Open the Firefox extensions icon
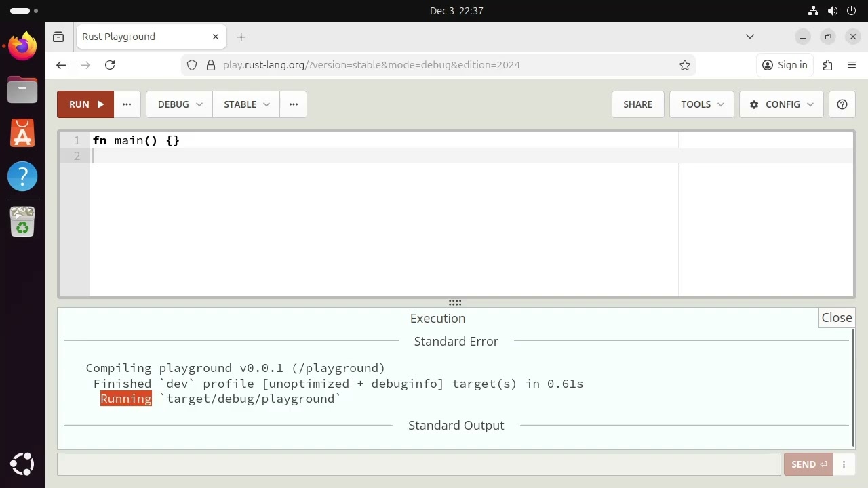868x488 pixels. pos(827,65)
